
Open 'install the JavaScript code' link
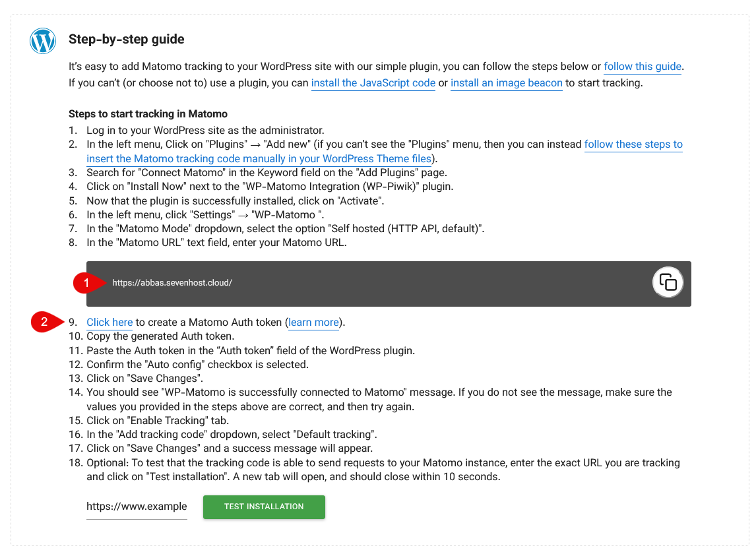coord(373,83)
